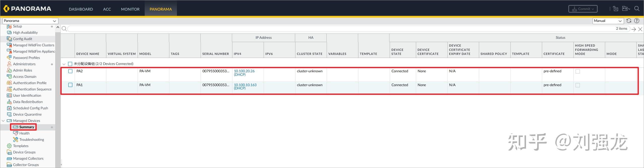Screen dimensions: 644x168
Task: Click the Device Groups icon
Action: (x=9, y=152)
